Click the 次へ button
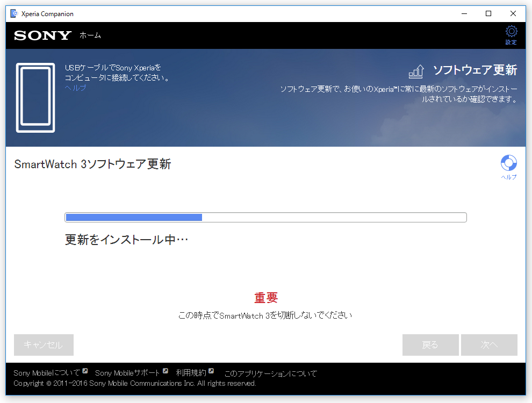Viewport: 532px width, 403px height. [x=489, y=345]
